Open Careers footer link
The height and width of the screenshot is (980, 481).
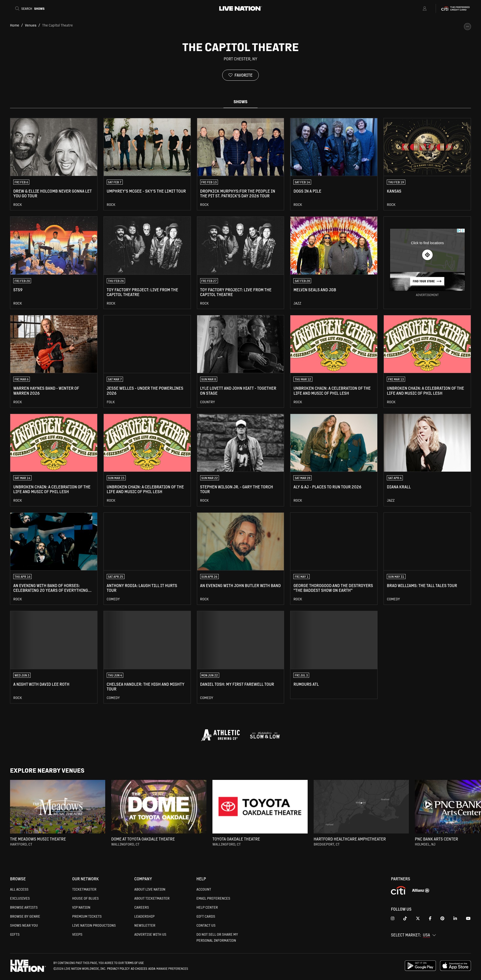[x=142, y=907]
